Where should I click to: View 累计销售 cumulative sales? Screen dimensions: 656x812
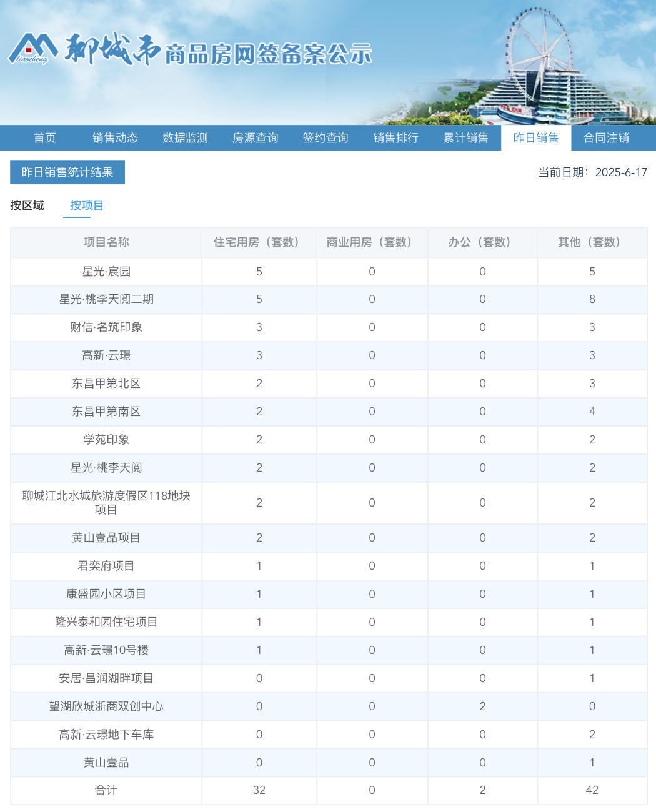click(466, 137)
